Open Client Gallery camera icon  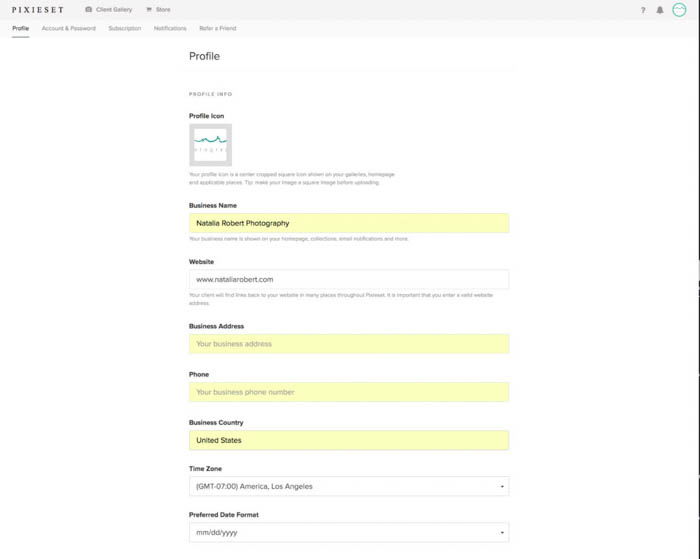(x=89, y=9)
